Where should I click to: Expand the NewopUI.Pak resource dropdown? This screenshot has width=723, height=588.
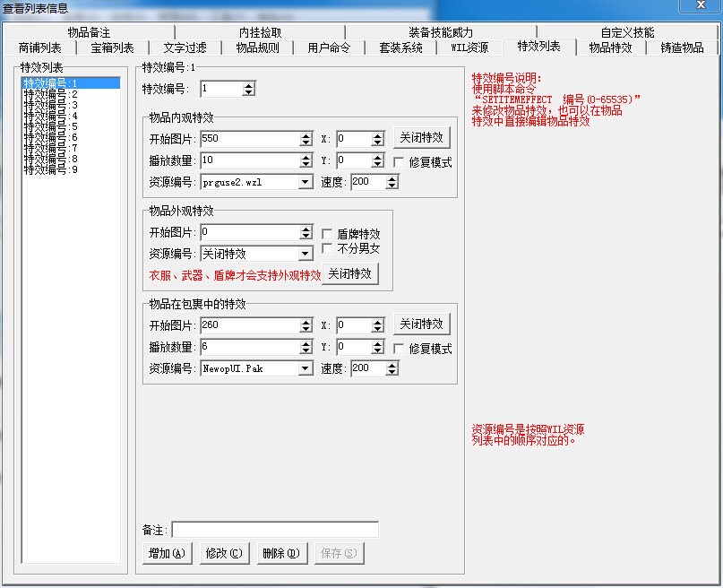click(x=305, y=368)
